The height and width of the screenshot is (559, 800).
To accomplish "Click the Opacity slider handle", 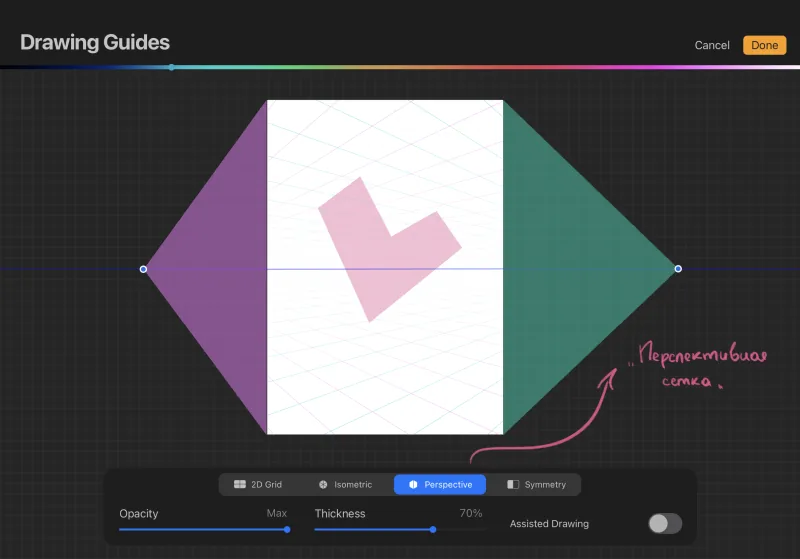I will pyautogui.click(x=287, y=529).
